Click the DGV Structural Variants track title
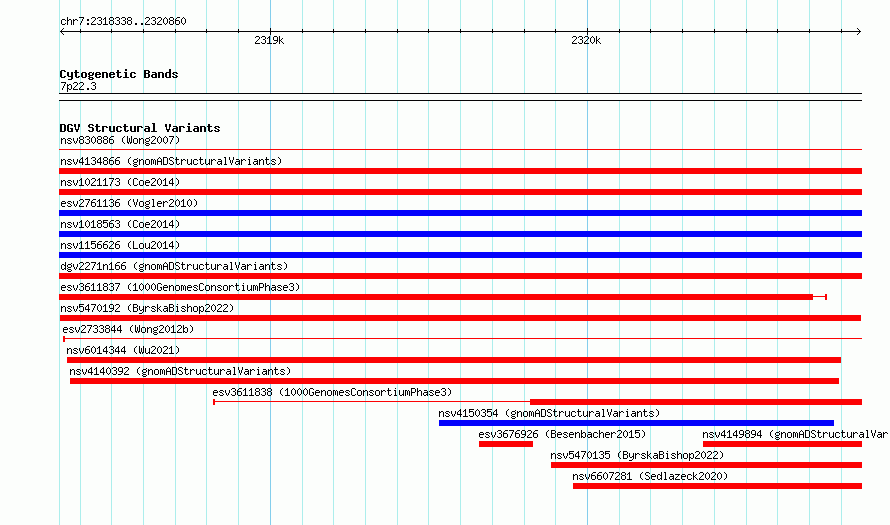The height and width of the screenshot is (525, 890). pyautogui.click(x=140, y=128)
